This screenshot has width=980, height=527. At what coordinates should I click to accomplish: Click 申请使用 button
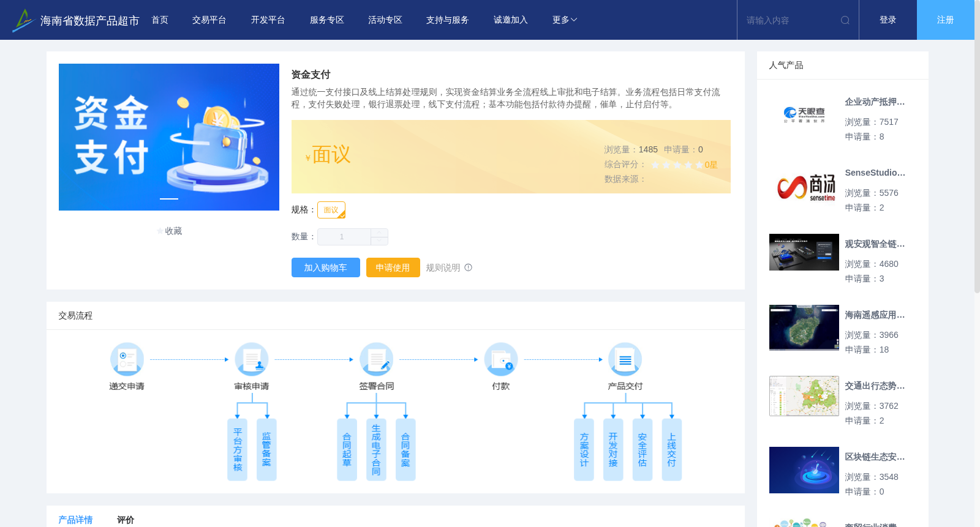393,267
